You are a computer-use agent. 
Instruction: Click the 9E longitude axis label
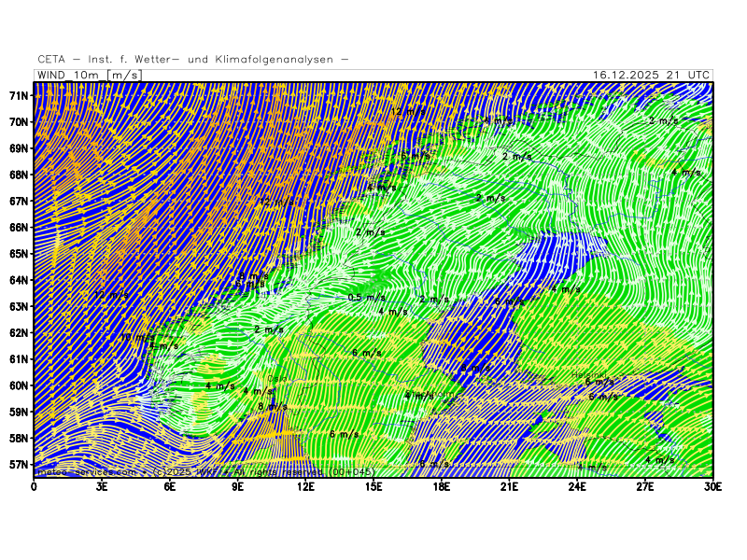click(x=237, y=485)
